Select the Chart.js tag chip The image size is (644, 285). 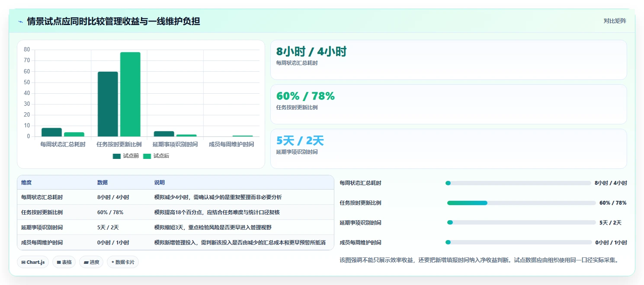tap(33, 262)
